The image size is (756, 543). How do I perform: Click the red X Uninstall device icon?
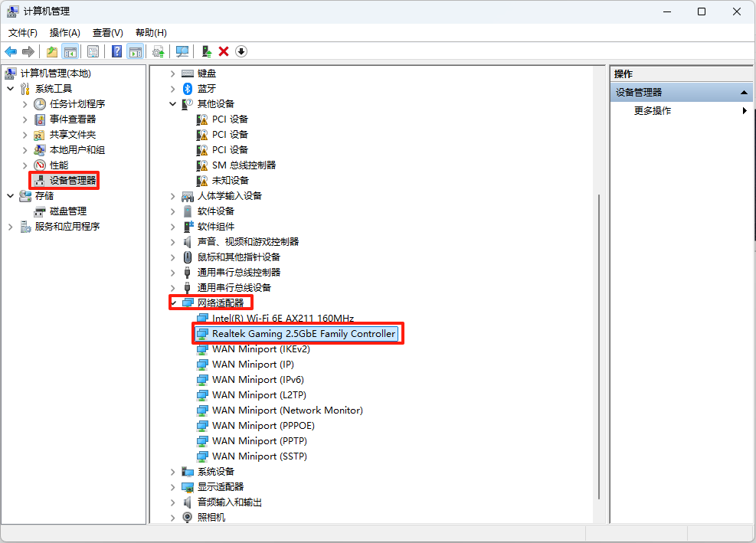coord(224,51)
